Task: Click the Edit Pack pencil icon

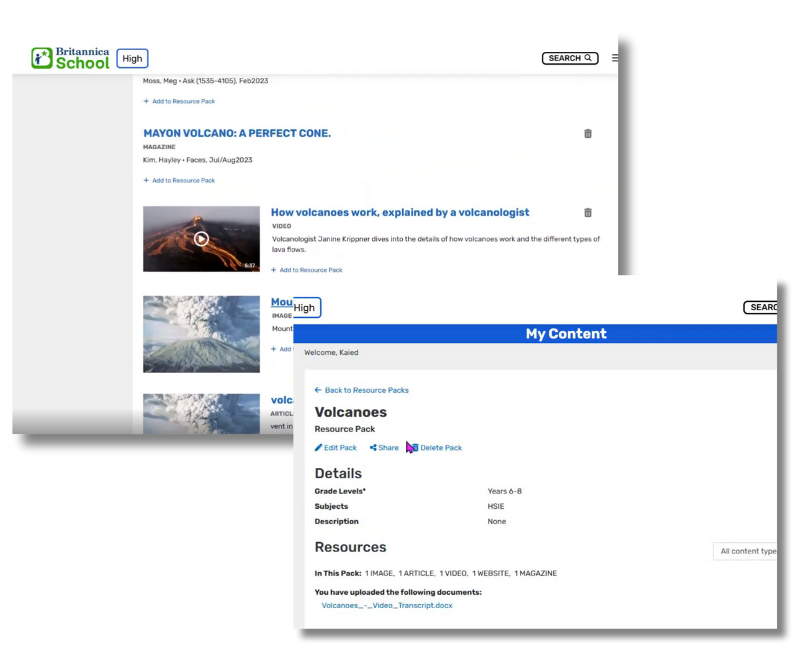Action: [319, 448]
